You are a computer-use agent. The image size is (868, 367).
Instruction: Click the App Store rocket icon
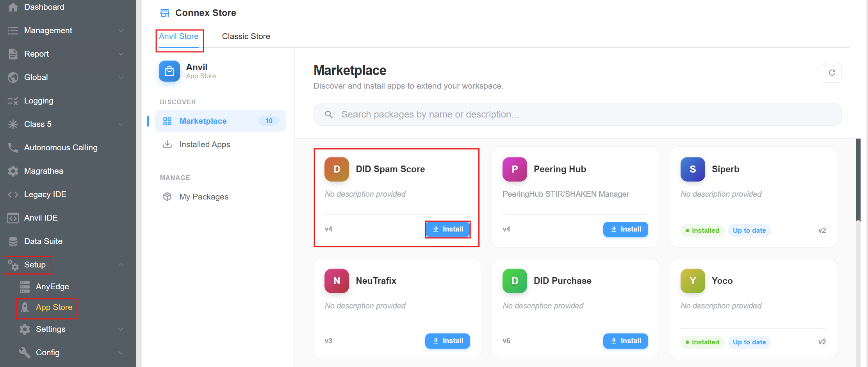click(x=25, y=307)
